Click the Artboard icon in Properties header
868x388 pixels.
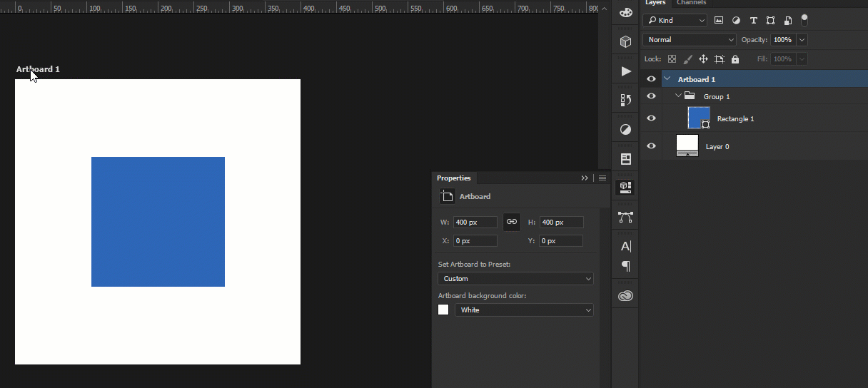click(447, 196)
